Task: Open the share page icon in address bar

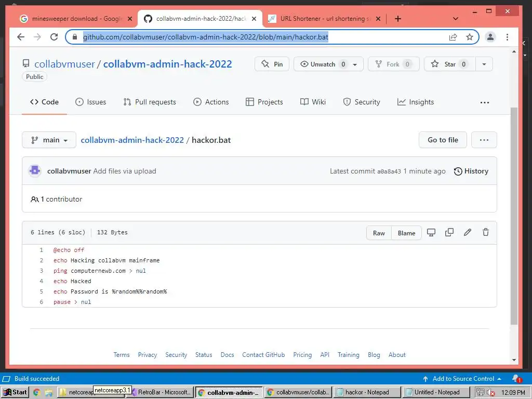Action: tap(453, 37)
